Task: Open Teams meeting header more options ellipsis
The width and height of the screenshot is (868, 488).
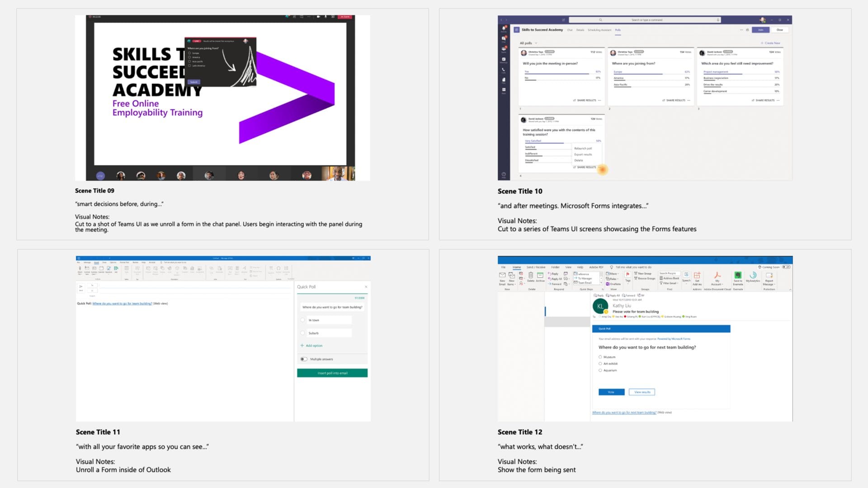Action: point(741,30)
